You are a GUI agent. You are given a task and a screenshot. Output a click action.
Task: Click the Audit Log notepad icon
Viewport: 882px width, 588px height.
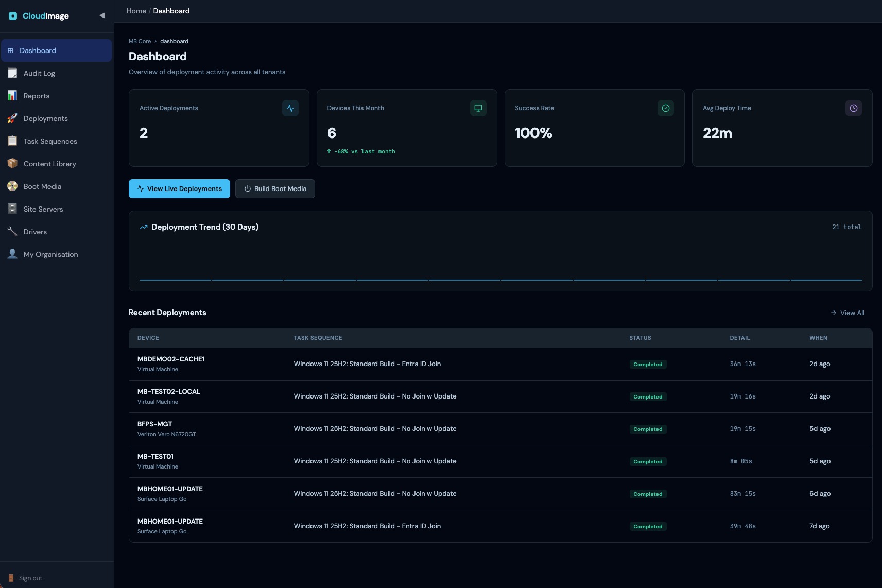(12, 73)
